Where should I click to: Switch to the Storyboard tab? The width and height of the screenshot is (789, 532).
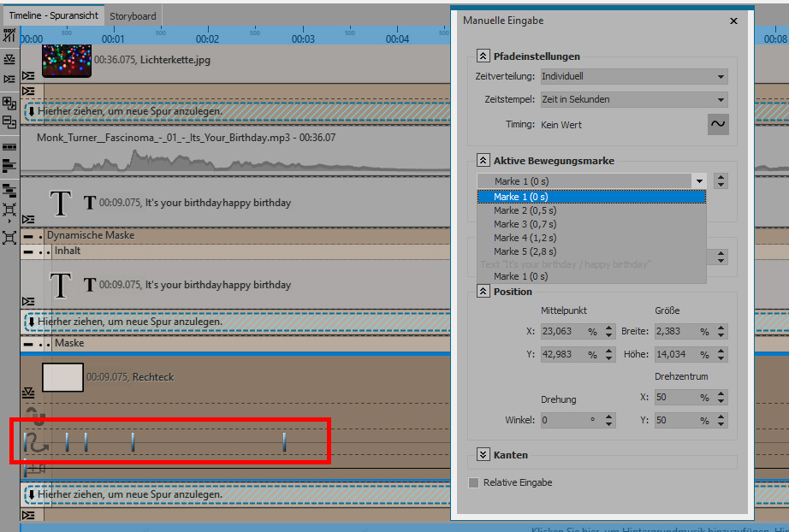pos(133,15)
